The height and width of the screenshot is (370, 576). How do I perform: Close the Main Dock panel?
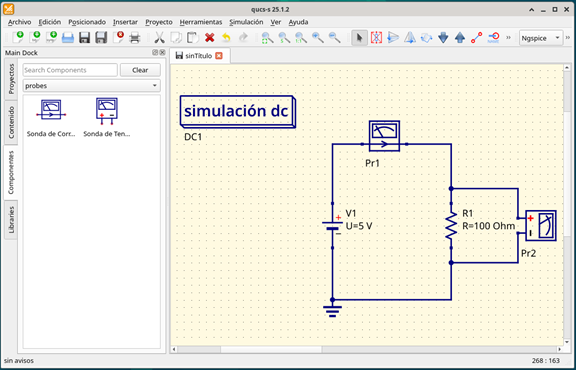coord(162,53)
